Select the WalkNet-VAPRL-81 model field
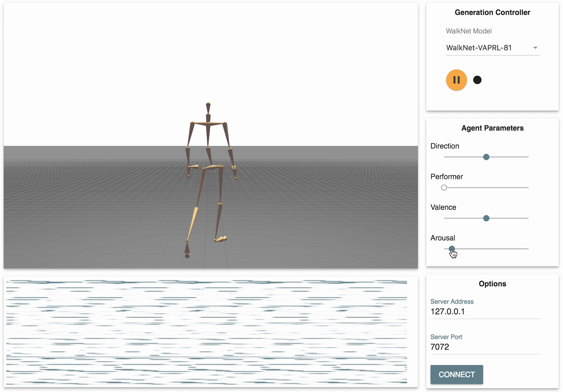 click(479, 48)
